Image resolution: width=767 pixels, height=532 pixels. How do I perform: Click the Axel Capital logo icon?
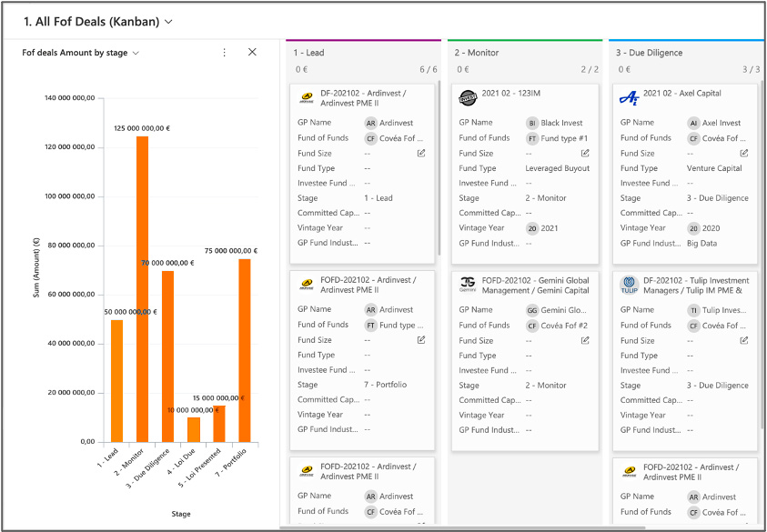coord(629,98)
